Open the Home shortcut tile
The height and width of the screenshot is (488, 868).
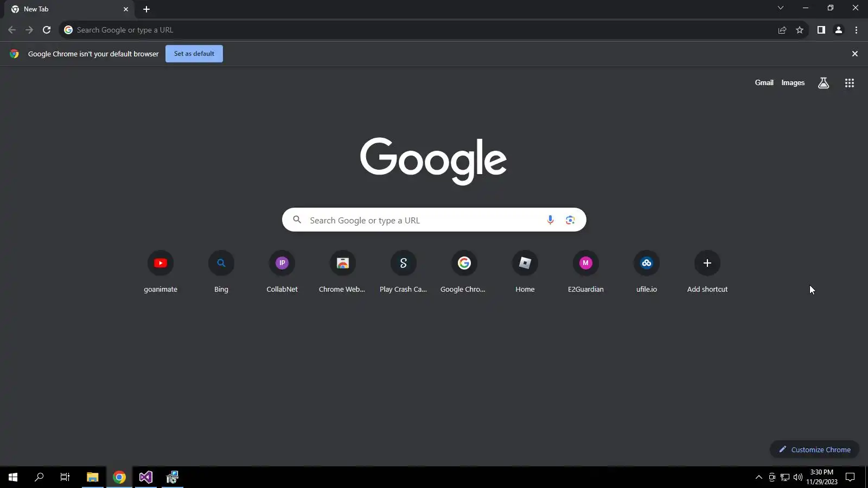[x=525, y=272]
